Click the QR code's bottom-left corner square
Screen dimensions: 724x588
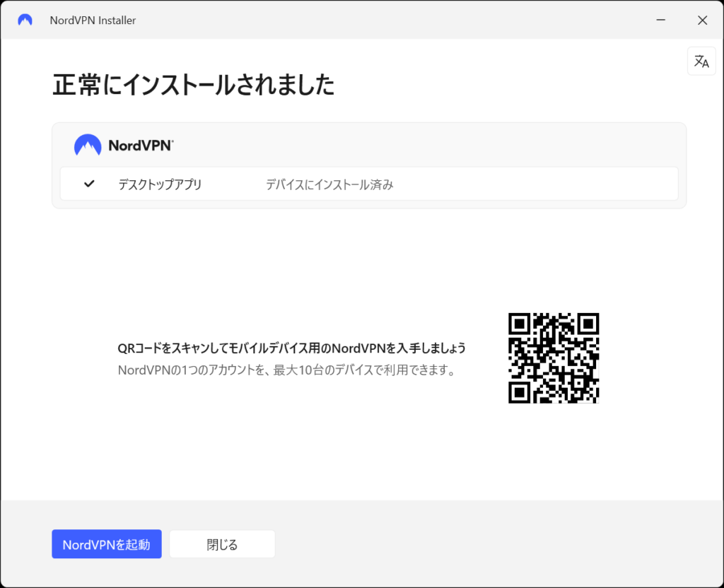(520, 392)
